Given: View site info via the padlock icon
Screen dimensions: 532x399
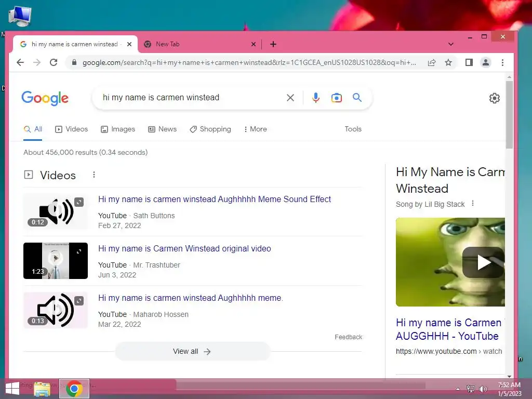Looking at the screenshot, I should [74, 62].
